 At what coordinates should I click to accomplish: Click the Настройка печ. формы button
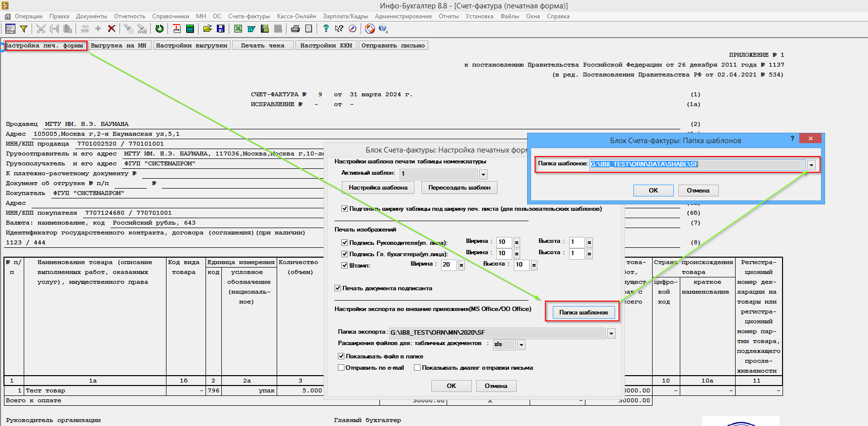pyautogui.click(x=45, y=45)
